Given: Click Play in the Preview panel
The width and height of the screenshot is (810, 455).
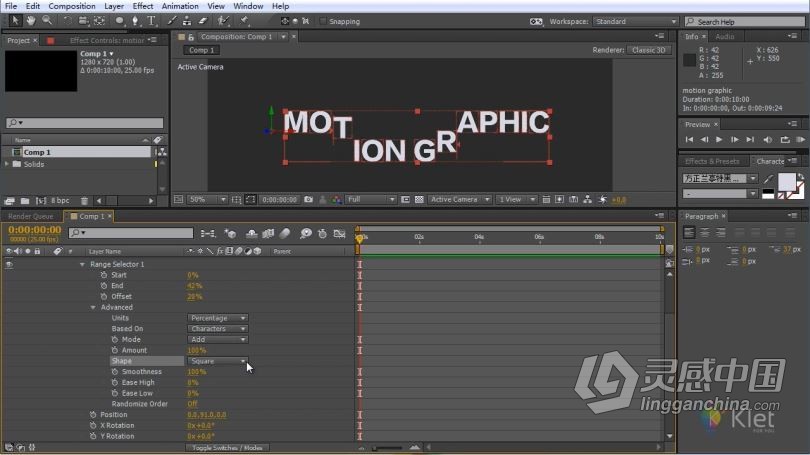Looking at the screenshot, I should tap(719, 139).
